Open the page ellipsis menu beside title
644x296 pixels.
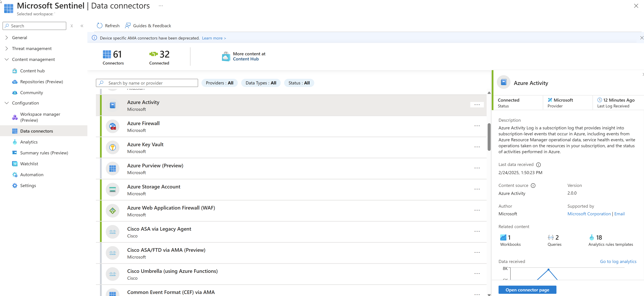point(161,6)
